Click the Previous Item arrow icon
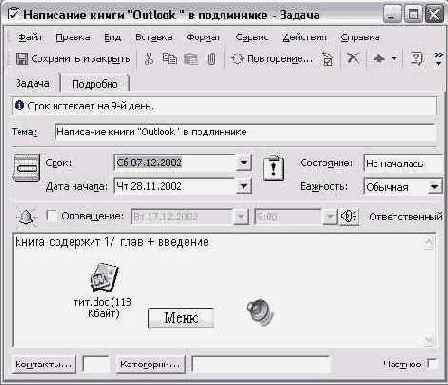 (x=379, y=59)
